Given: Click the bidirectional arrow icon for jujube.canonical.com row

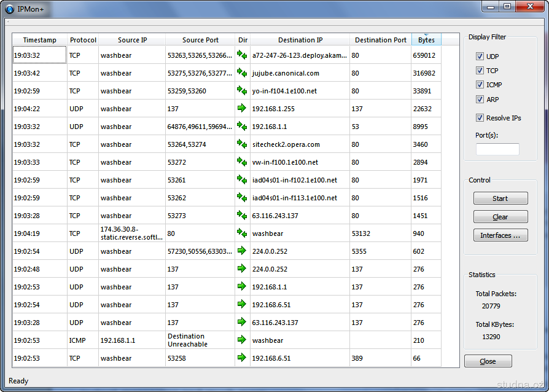Looking at the screenshot, I should (242, 73).
